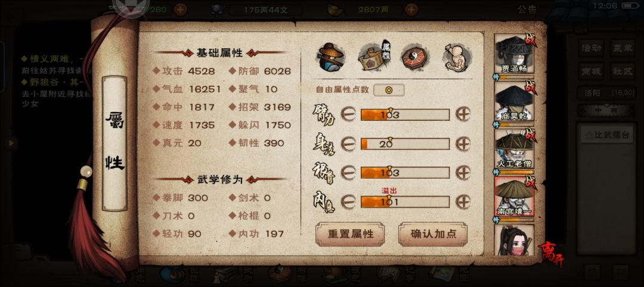
Task: Open the muscular body meridian icon
Action: coord(457,57)
